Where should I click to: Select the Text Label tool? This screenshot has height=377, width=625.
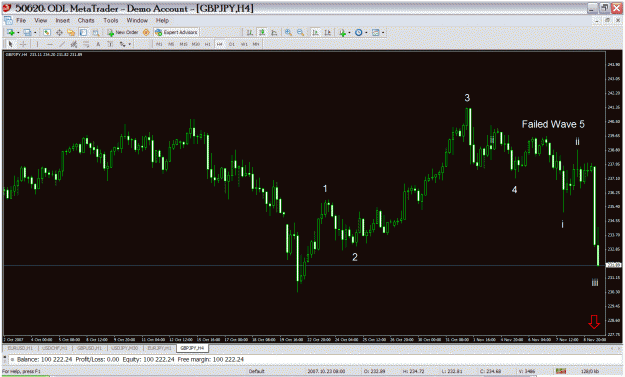pos(110,44)
